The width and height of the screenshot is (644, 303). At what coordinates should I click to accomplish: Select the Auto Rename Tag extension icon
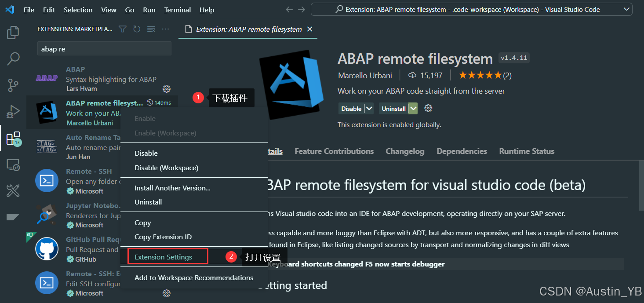[x=47, y=146]
